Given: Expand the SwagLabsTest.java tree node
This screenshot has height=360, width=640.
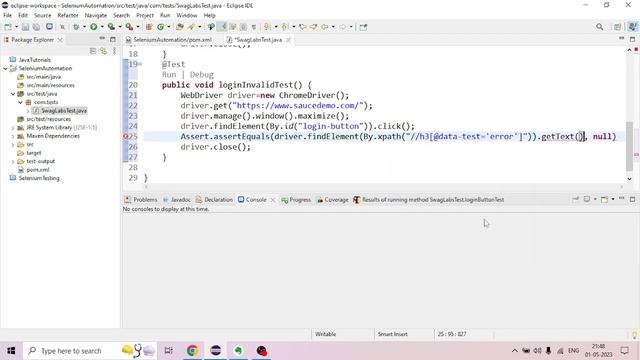Looking at the screenshot, I should point(28,111).
